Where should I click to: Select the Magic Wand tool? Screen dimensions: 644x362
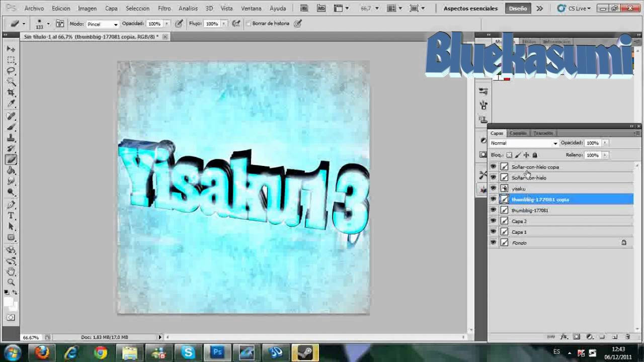pyautogui.click(x=11, y=82)
